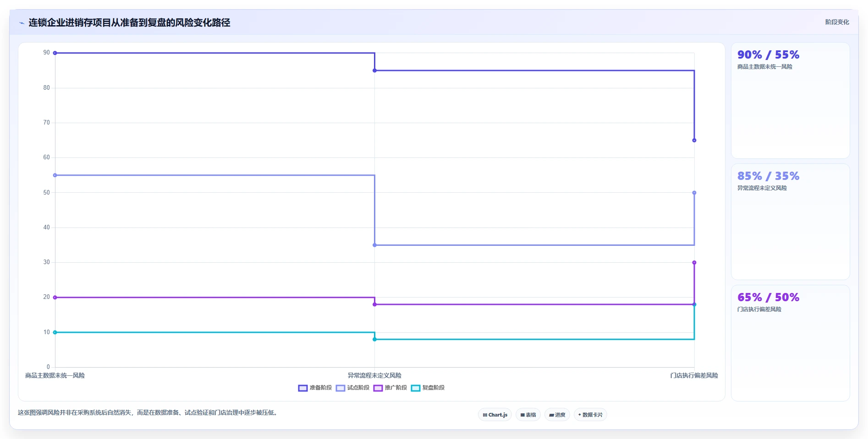Click the icon beside the dashboard title
868x439 pixels.
click(22, 23)
